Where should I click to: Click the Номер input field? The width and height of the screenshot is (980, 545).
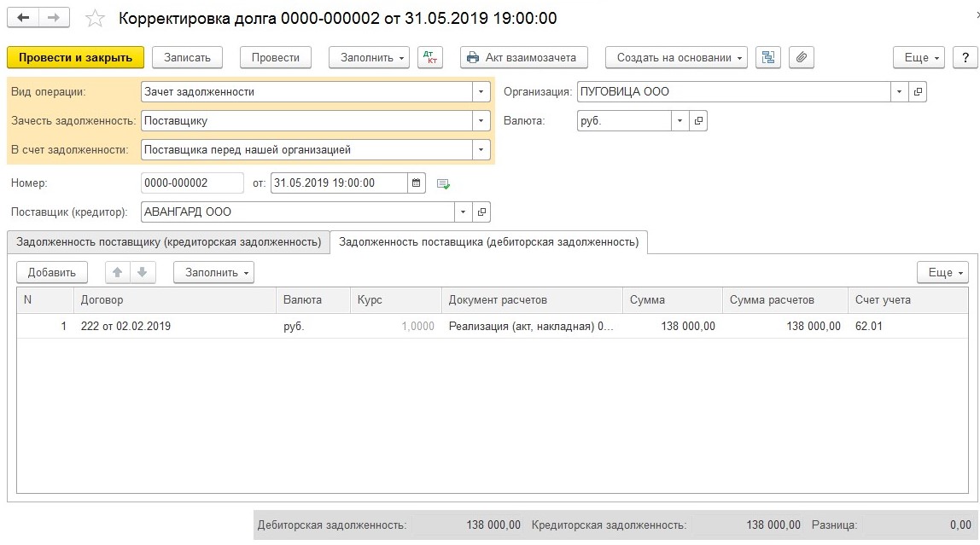pos(192,183)
